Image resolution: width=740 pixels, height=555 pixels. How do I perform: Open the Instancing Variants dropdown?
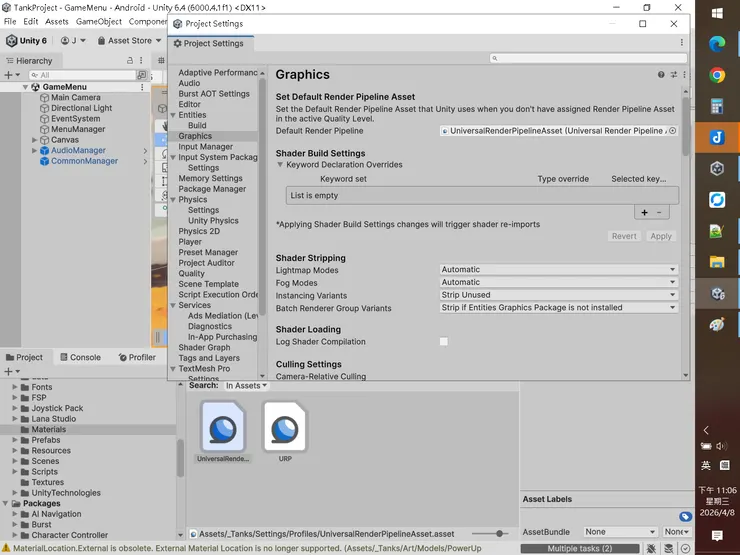pyautogui.click(x=559, y=295)
